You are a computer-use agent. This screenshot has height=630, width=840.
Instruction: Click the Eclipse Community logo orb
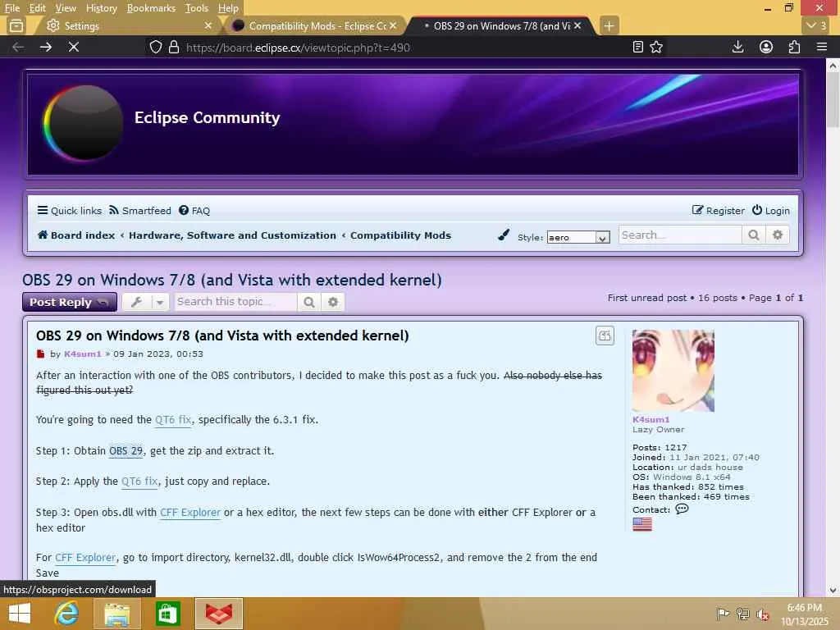83,123
